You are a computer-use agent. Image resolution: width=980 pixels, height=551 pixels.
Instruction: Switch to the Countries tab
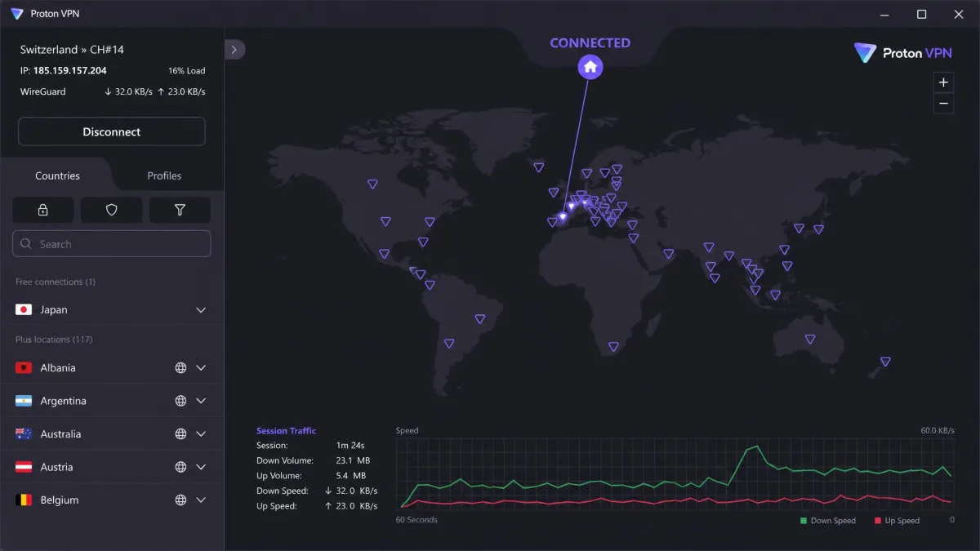pos(57,176)
